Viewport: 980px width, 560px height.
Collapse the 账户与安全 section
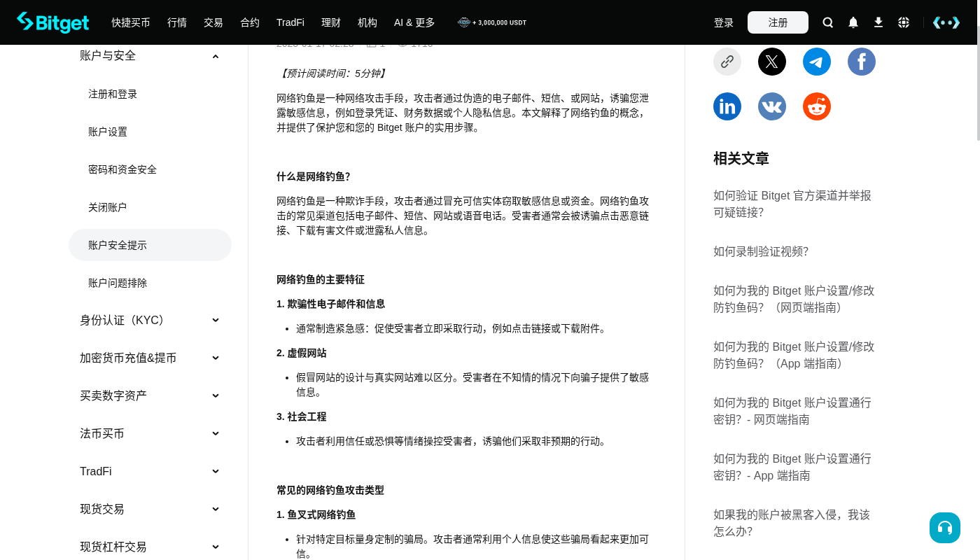click(150, 56)
